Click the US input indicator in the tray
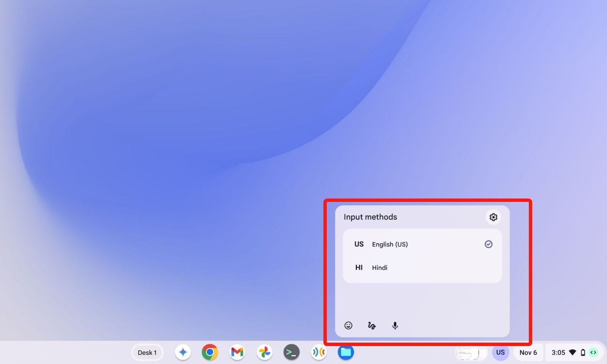 500,352
